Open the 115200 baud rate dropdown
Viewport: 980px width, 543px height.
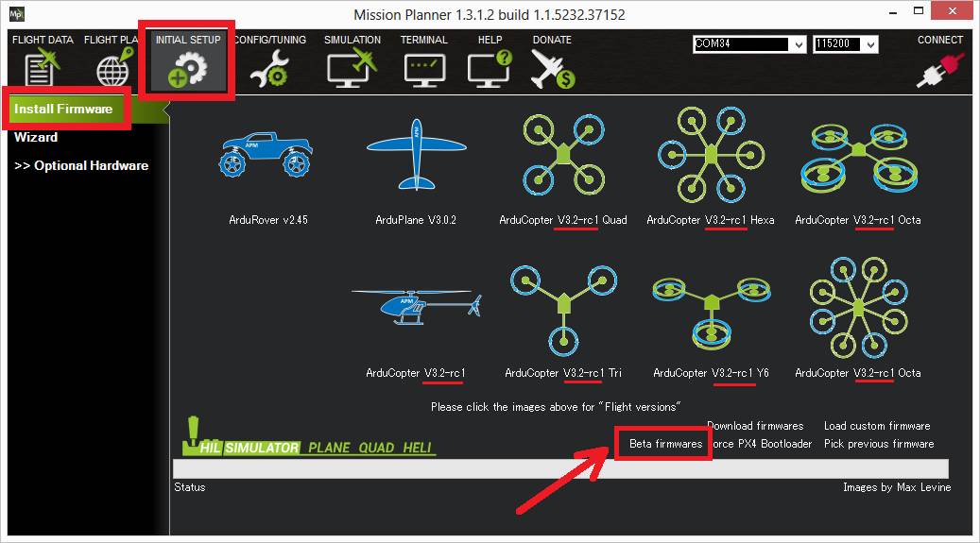[870, 44]
